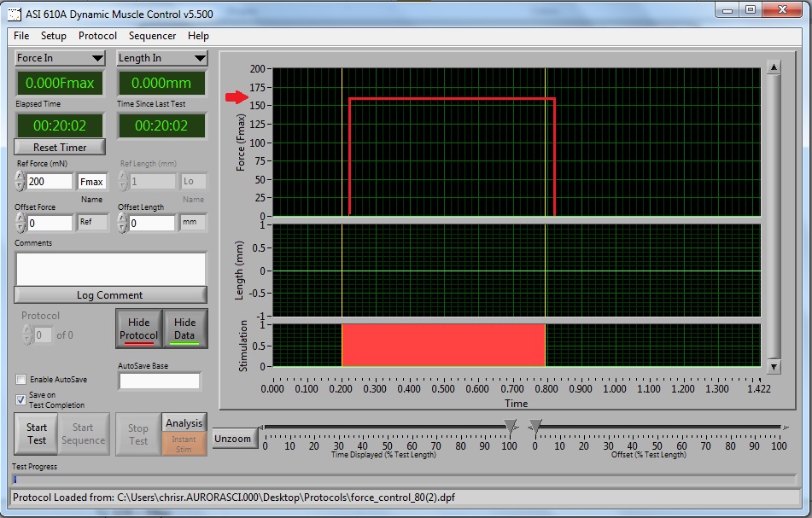
Task: Click the Analysis button
Action: (x=184, y=422)
